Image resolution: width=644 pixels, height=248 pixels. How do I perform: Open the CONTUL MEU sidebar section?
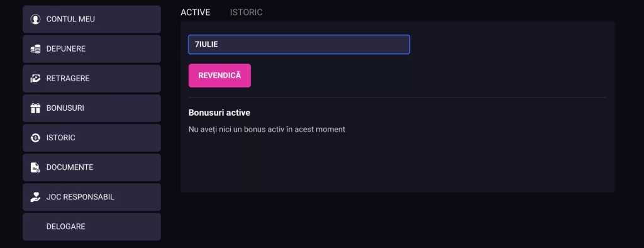[x=92, y=20]
